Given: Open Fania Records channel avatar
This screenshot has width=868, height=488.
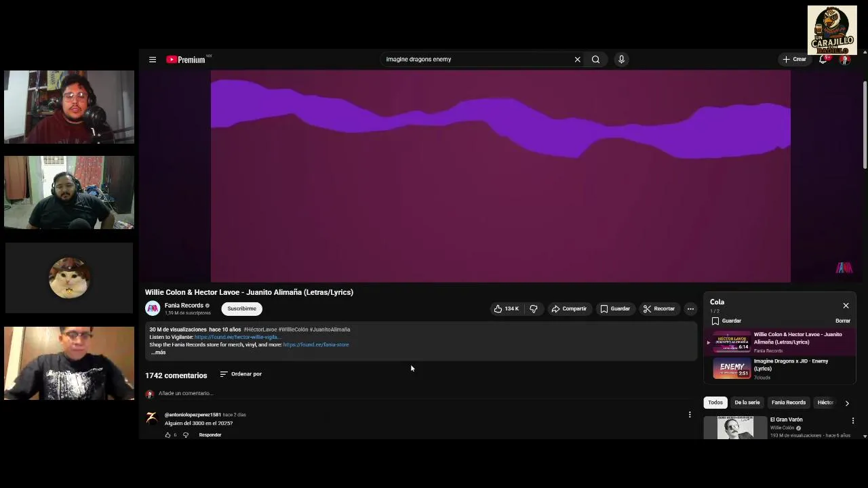Looking at the screenshot, I should (153, 308).
